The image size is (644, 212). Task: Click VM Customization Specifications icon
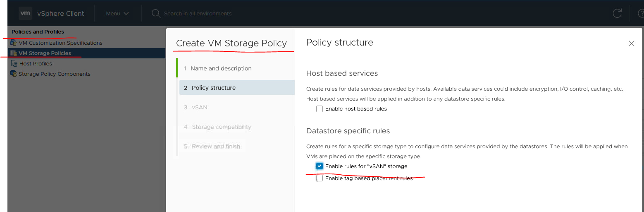[14, 43]
